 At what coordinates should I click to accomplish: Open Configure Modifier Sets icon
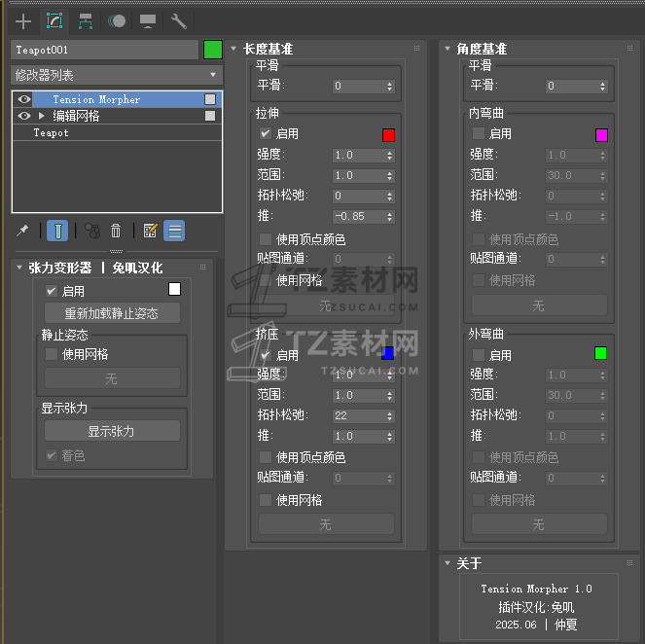[150, 231]
